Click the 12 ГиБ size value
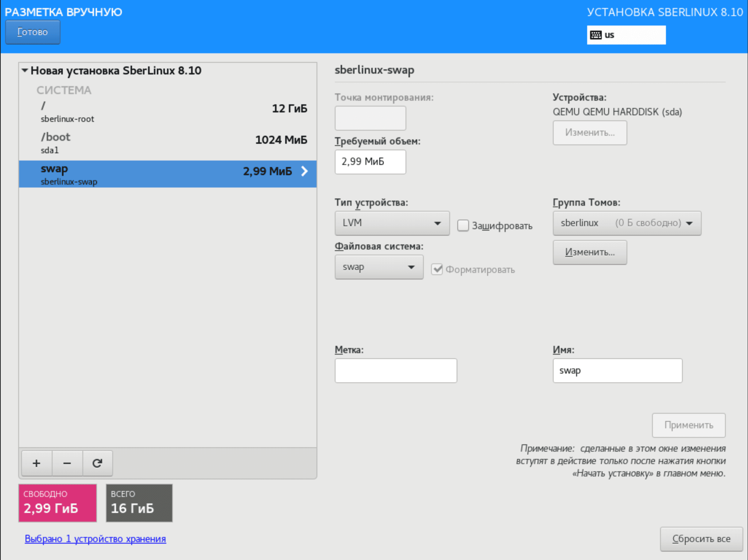 [x=290, y=109]
